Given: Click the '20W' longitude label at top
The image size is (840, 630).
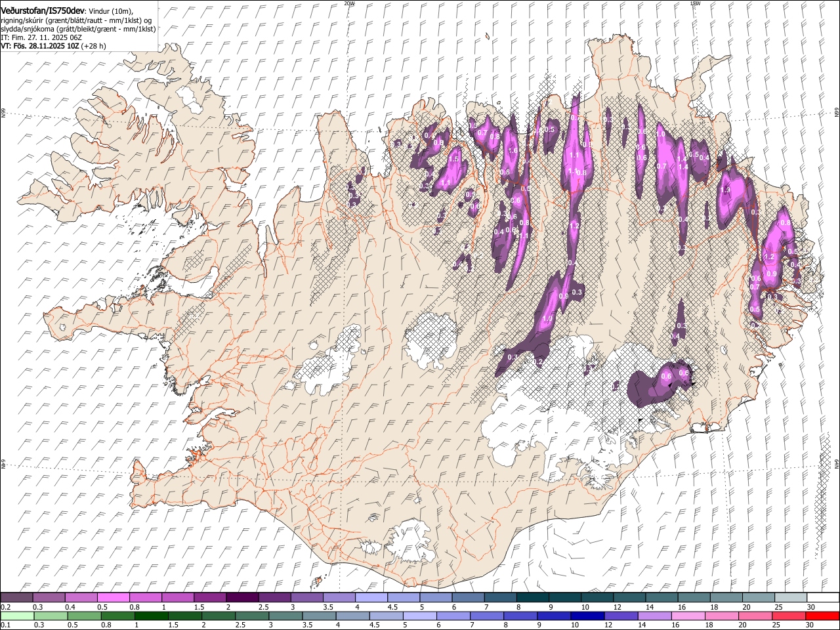Looking at the screenshot, I should (x=349, y=3).
